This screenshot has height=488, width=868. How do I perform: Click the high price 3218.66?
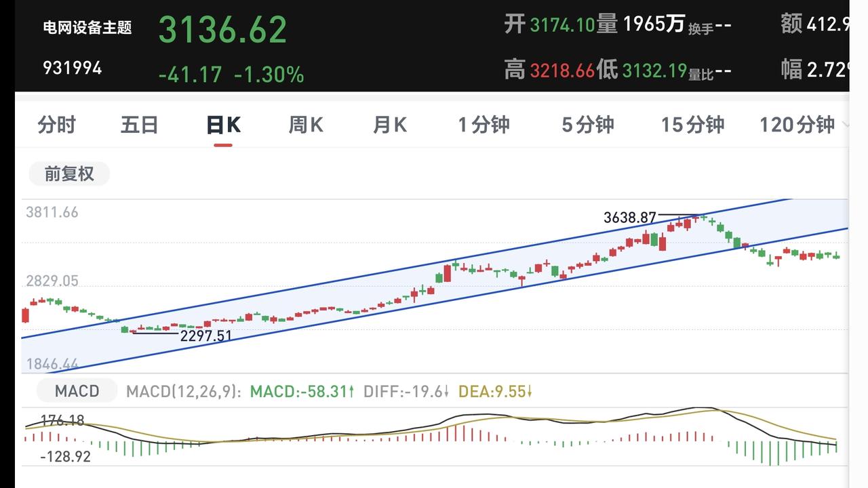point(562,70)
